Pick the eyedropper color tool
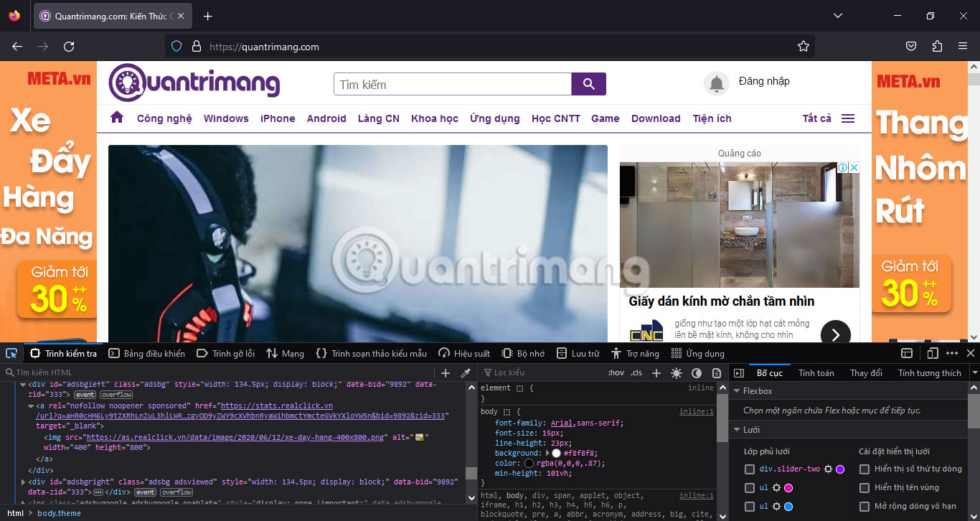980x521 pixels. click(466, 372)
